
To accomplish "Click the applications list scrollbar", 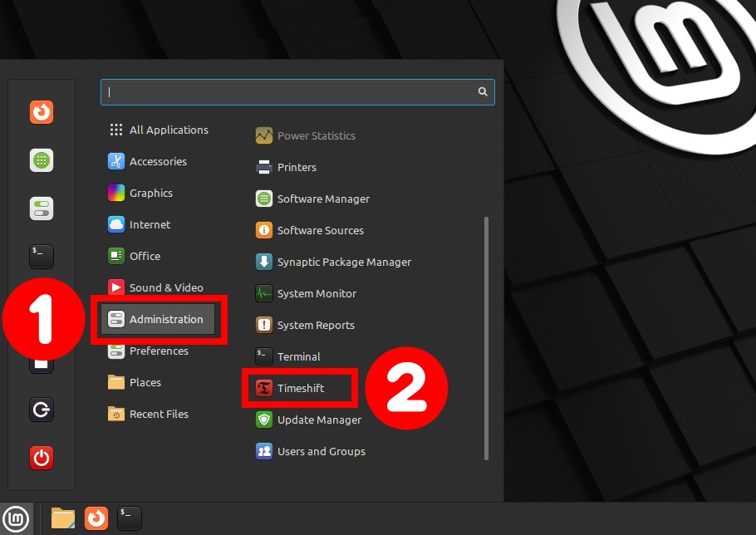I will [486, 338].
